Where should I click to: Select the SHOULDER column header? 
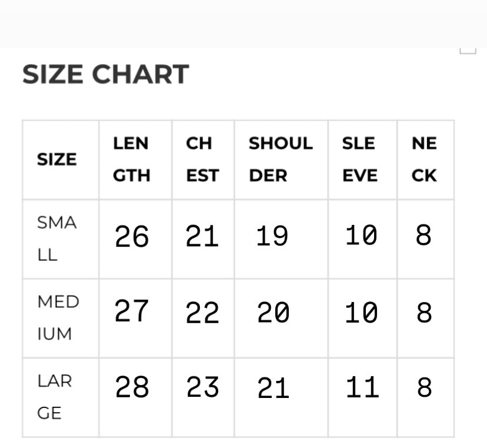[x=281, y=160]
